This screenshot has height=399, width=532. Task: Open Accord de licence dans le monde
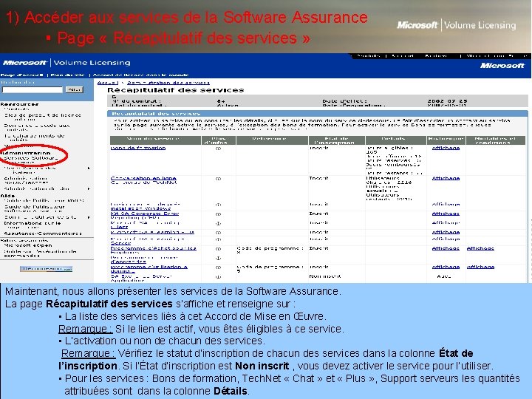tap(140, 75)
